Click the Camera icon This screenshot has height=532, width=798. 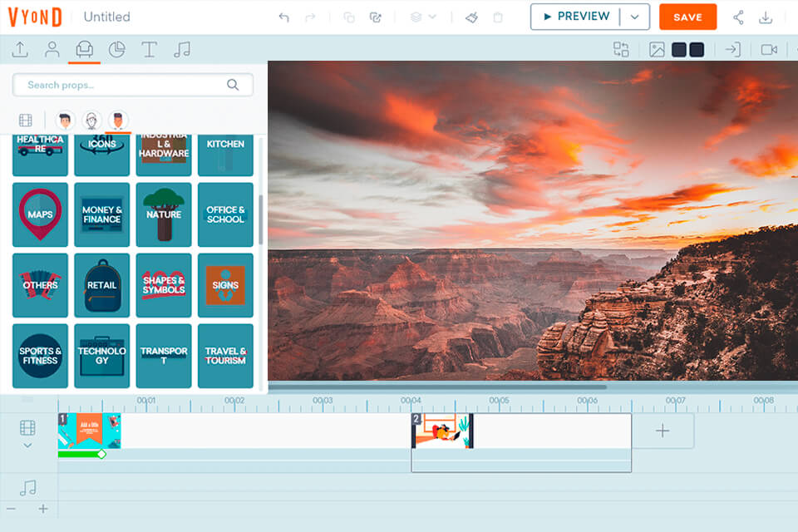tap(769, 49)
